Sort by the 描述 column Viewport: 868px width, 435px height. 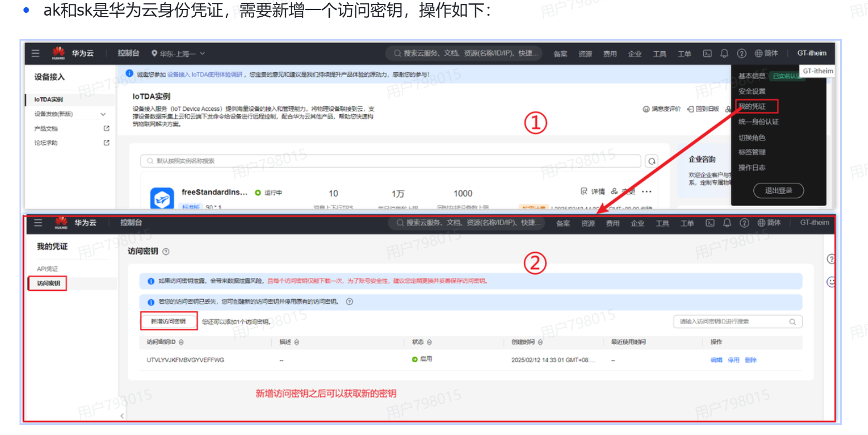(x=297, y=342)
